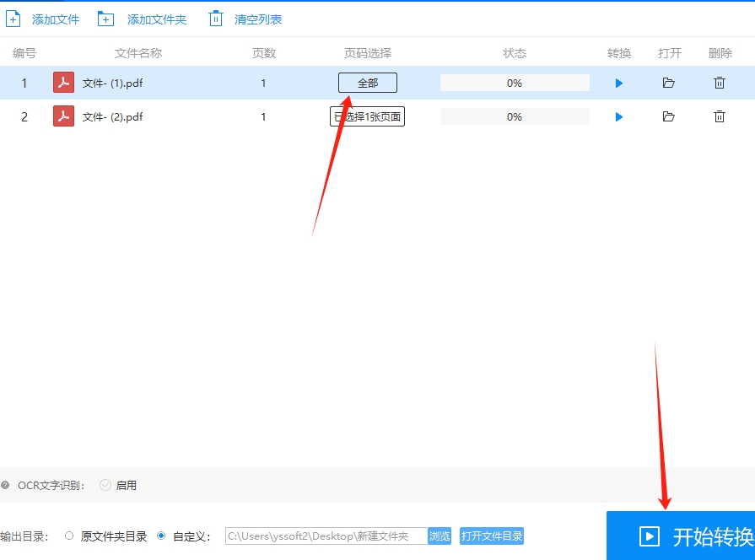The image size is (755, 560).
Task: Click progress bar of 文件- (2).pdf
Action: click(x=515, y=116)
